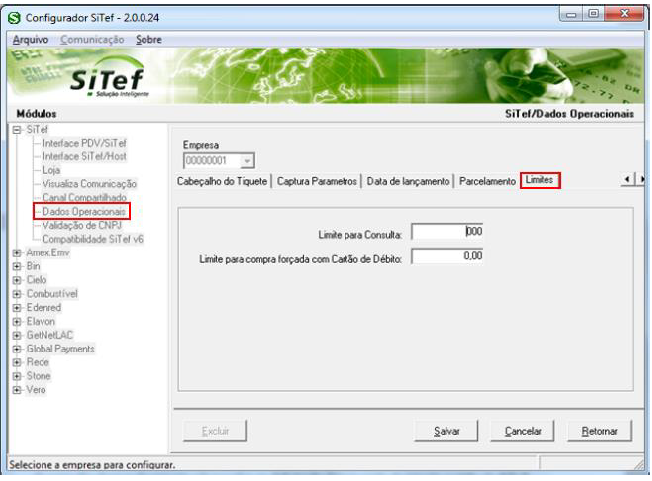
Task: Expand the Cielo module node
Action: coord(17,280)
